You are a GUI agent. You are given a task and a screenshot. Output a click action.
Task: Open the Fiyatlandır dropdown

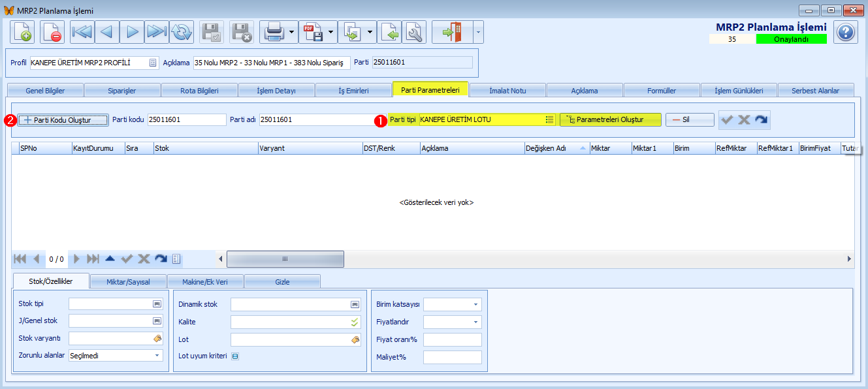pyautogui.click(x=475, y=322)
